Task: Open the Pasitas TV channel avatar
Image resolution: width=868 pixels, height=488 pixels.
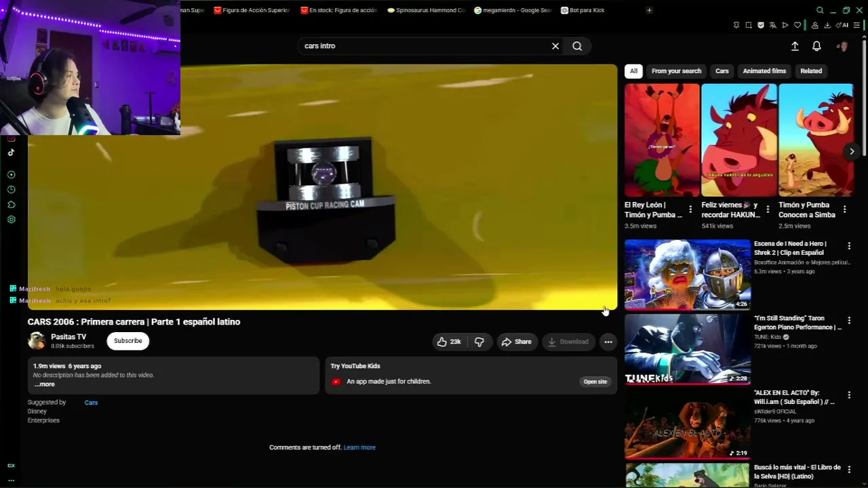Action: point(36,341)
